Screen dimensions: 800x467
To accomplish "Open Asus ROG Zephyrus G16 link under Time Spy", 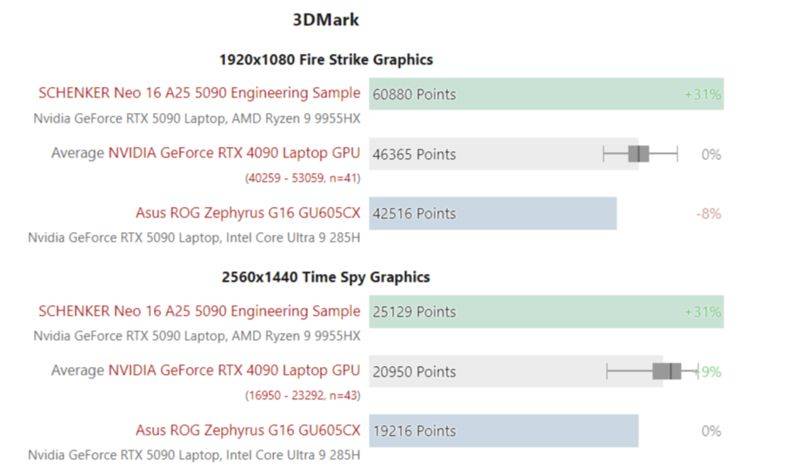I will pos(248,431).
